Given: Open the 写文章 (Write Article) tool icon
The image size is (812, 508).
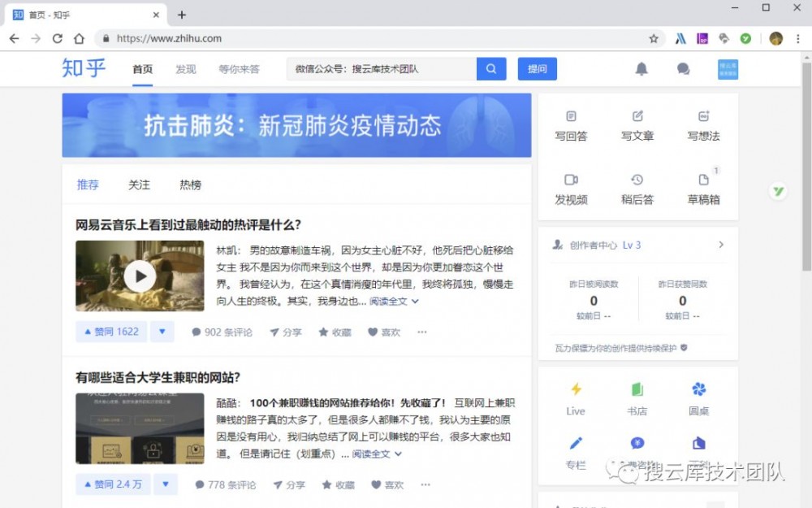Looking at the screenshot, I should pyautogui.click(x=637, y=118).
